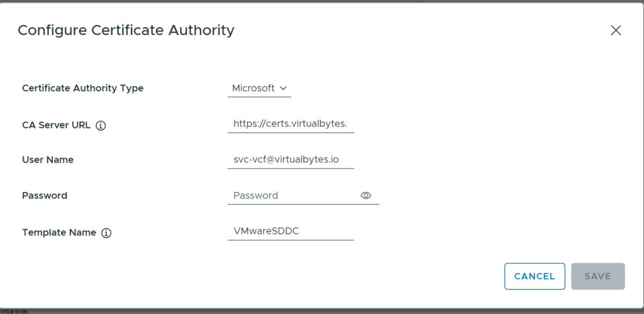Open the Certificate Authority Type dropdown
644x314 pixels.
[259, 89]
